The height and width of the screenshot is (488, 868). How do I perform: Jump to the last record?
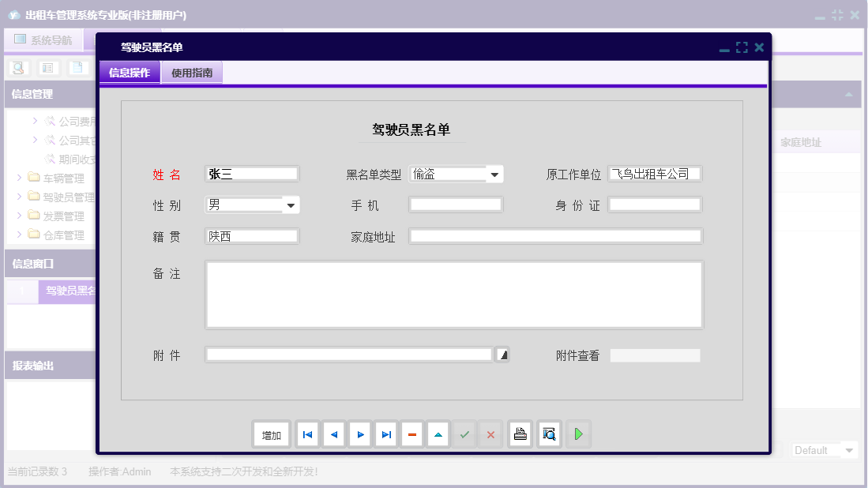tap(385, 434)
